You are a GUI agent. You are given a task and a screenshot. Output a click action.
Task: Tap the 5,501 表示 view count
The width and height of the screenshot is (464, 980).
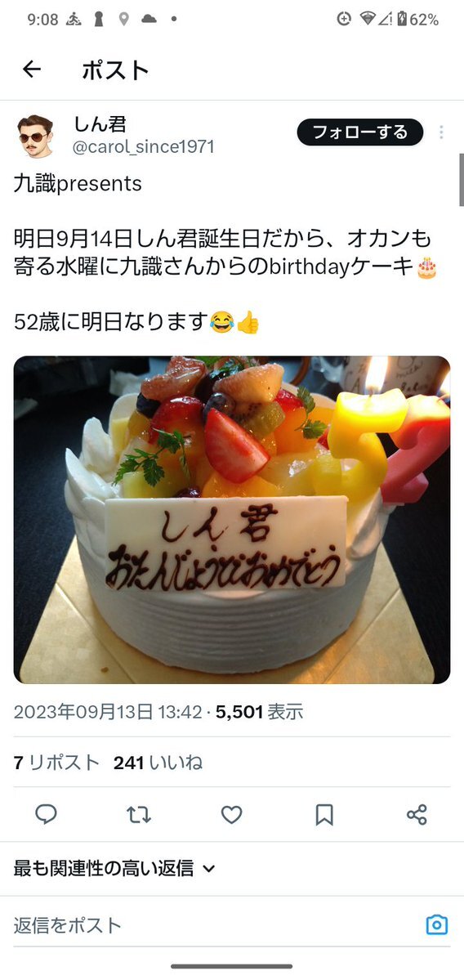pos(259,712)
